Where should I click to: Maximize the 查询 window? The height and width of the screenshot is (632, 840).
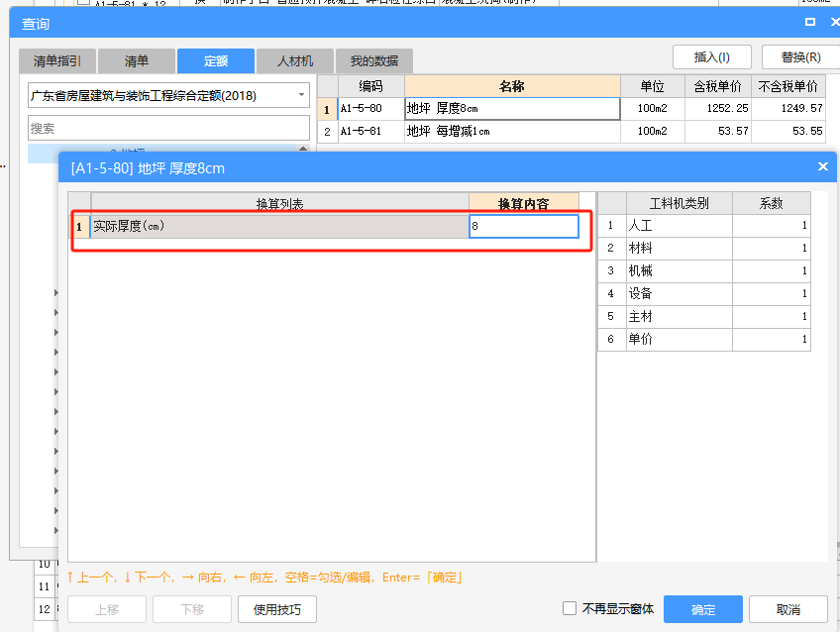(810, 22)
